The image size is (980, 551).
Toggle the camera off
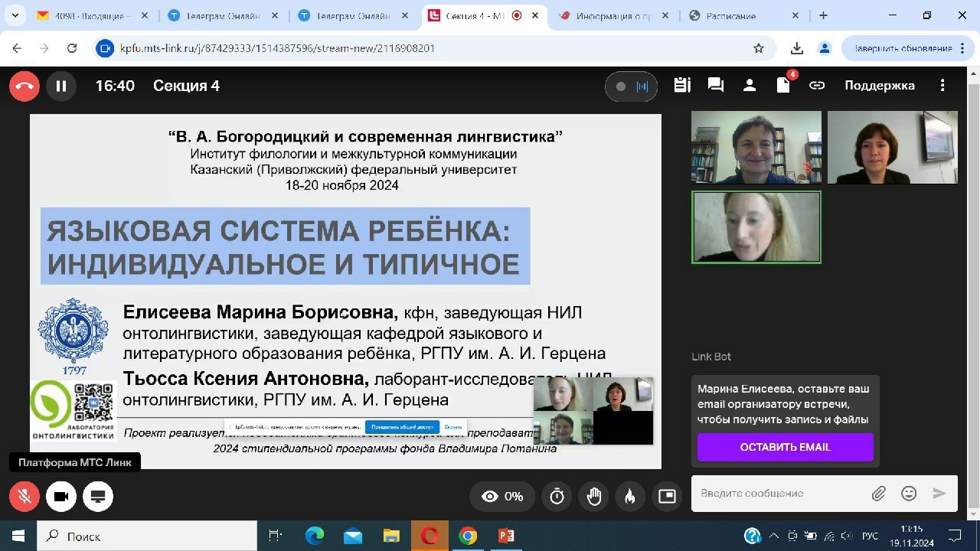61,496
